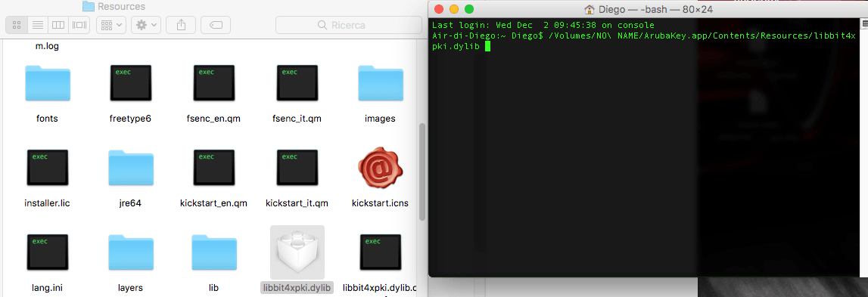
Task: Select the kickstart_it.qm file icon
Action: point(297,167)
